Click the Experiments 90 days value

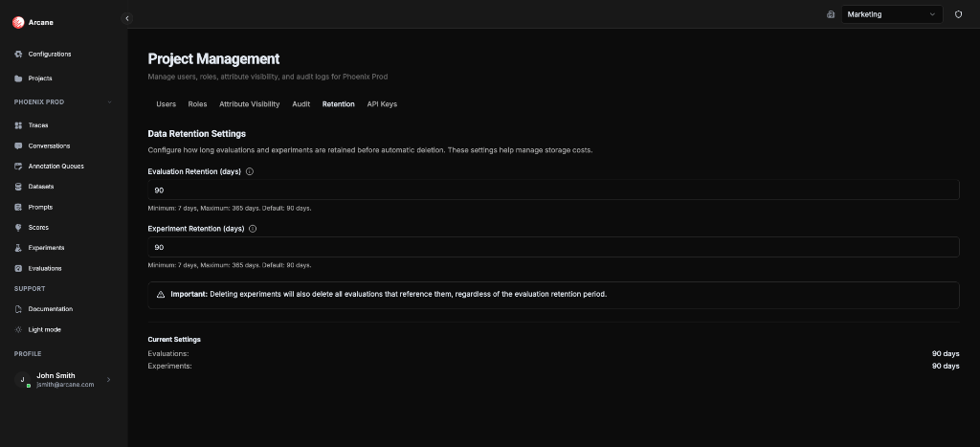946,367
